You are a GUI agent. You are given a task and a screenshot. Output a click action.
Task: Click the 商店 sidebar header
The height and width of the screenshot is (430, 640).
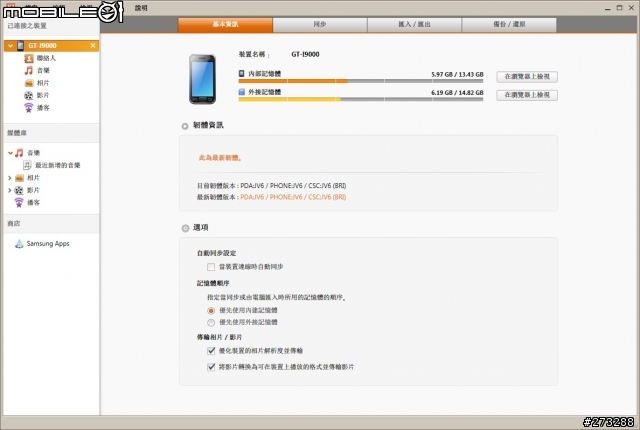tap(14, 224)
